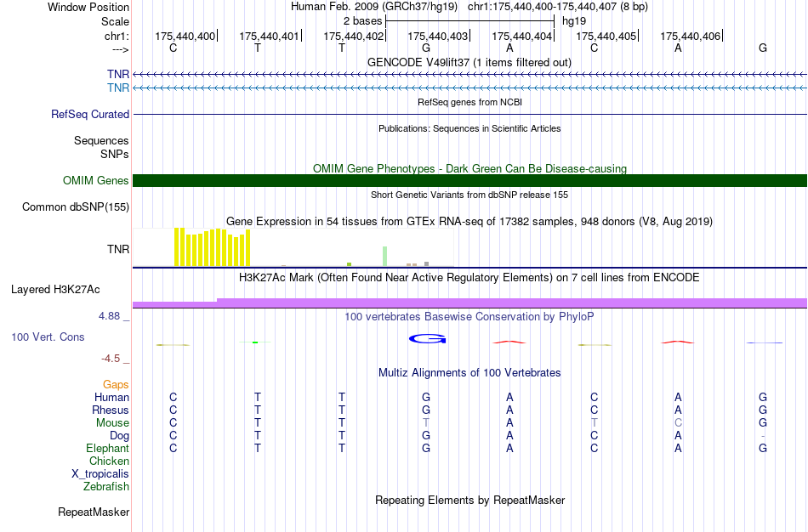Click the ---> sequence direction arrow

click(120, 49)
